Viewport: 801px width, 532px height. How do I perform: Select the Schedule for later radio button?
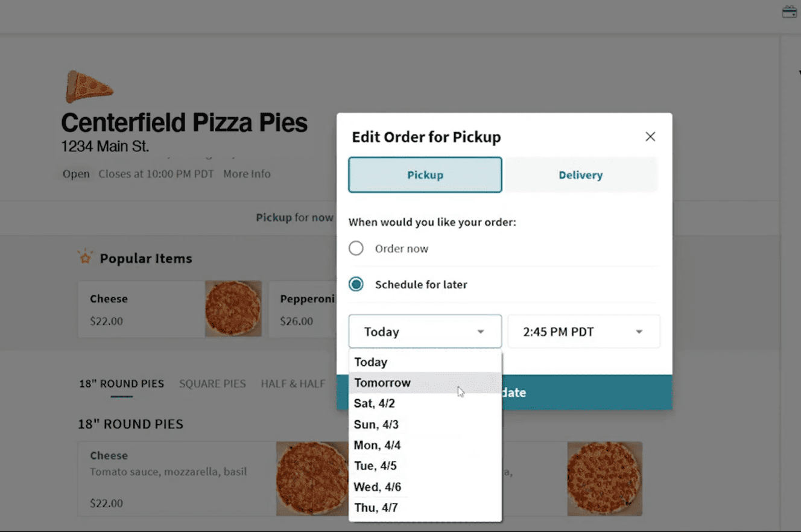pos(356,283)
